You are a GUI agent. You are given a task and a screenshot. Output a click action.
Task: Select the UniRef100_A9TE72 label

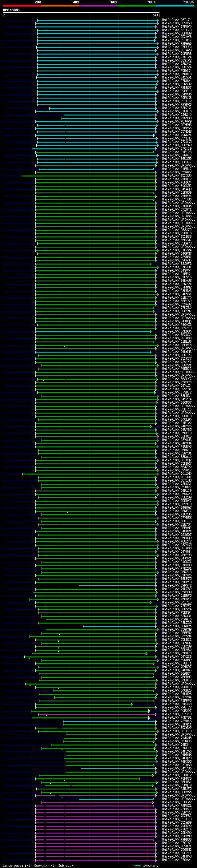click(176, 101)
